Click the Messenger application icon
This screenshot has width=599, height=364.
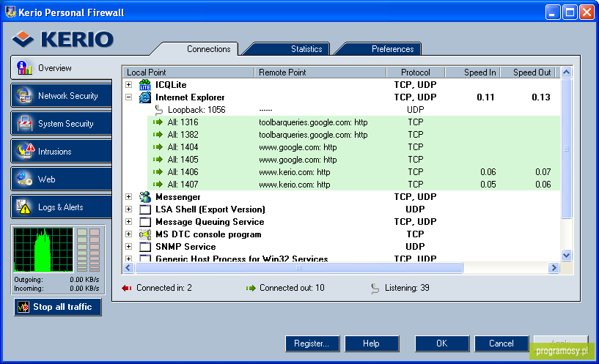144,197
